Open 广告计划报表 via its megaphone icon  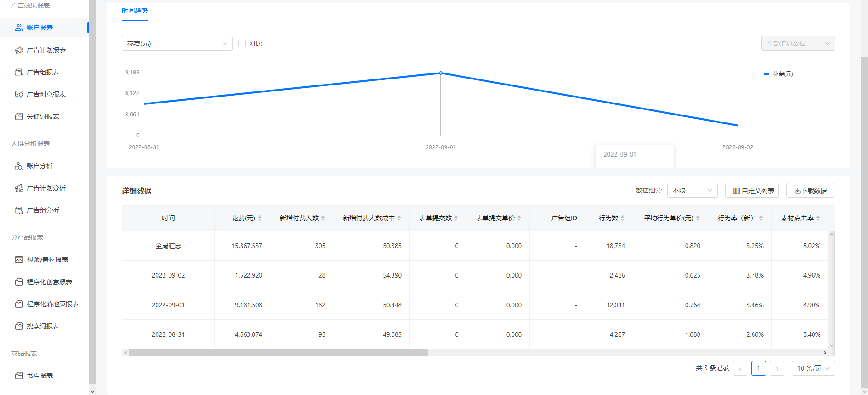click(x=19, y=50)
